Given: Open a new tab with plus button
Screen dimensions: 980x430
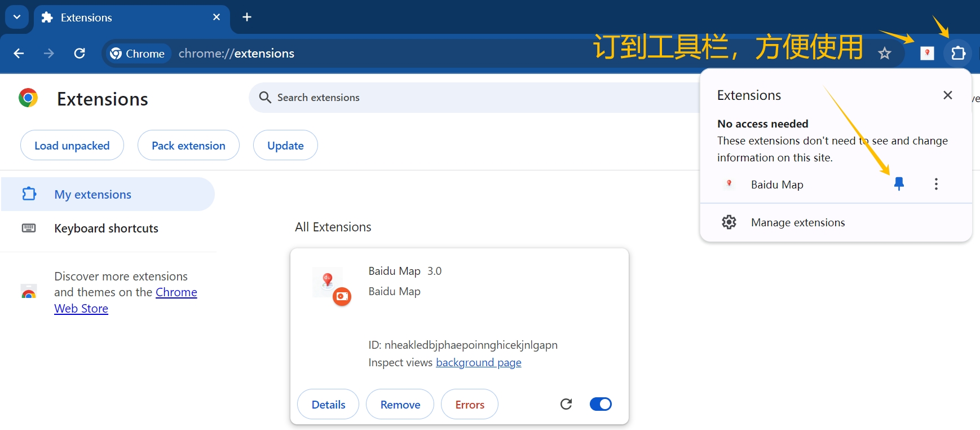Looking at the screenshot, I should (x=247, y=17).
